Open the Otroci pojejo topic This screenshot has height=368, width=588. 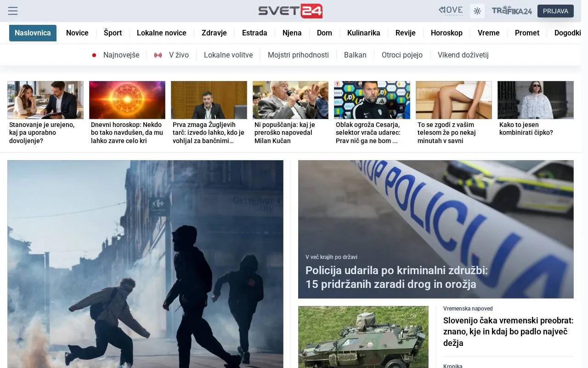(x=402, y=55)
